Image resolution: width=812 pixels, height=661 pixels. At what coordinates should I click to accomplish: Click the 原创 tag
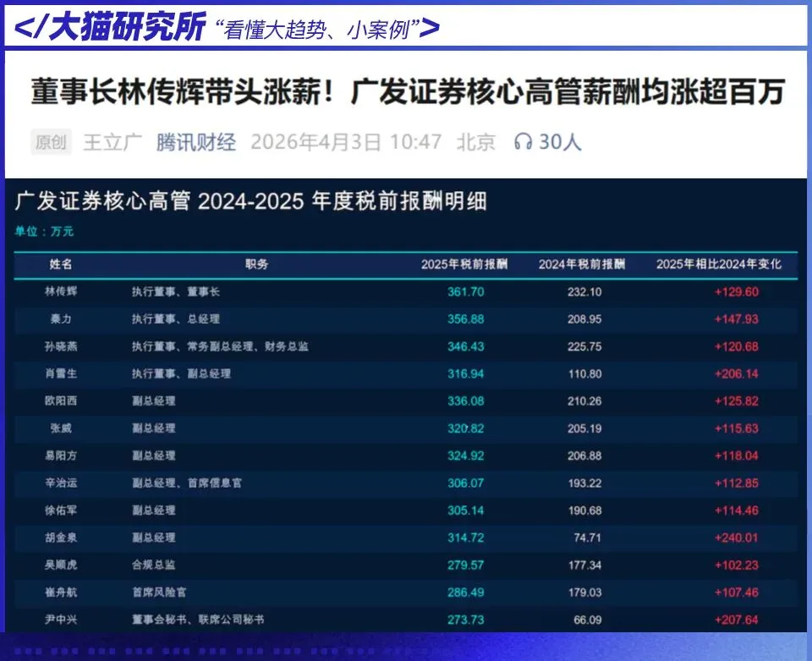[x=51, y=142]
